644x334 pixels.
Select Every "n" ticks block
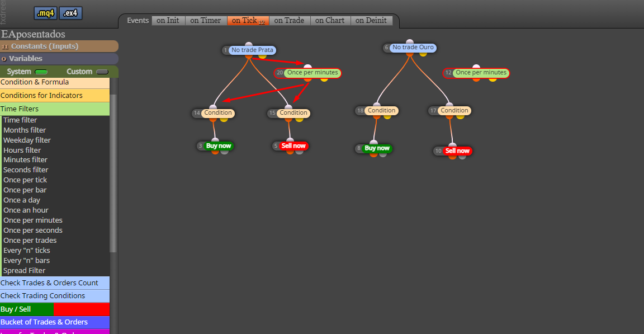coord(27,251)
